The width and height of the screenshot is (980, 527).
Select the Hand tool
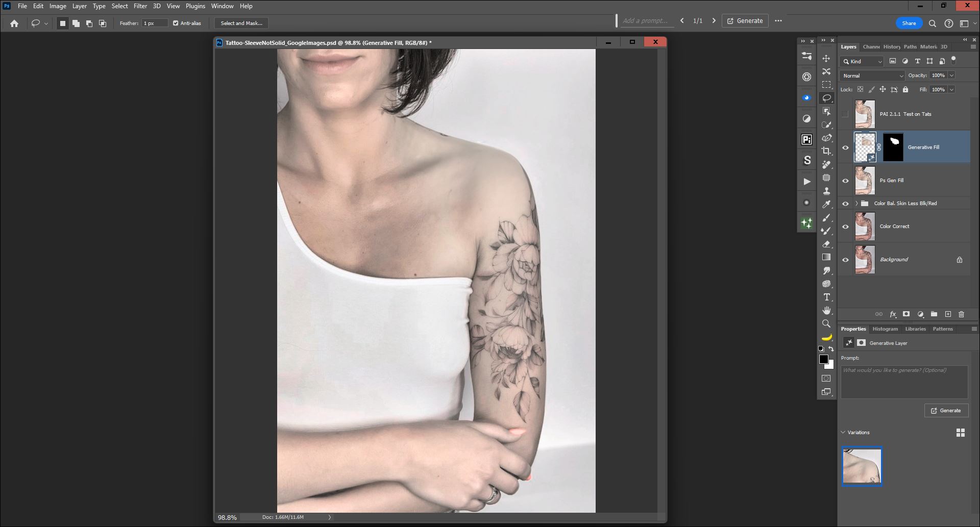tap(826, 310)
